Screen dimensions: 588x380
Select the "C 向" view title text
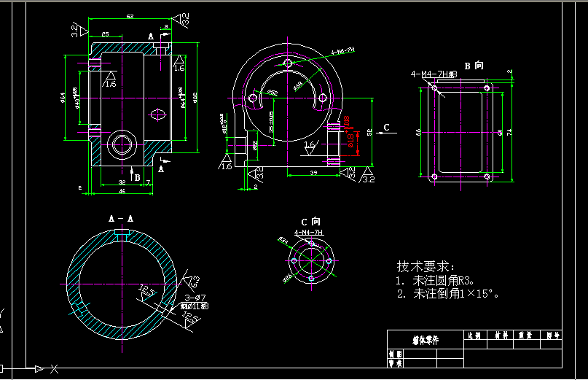point(310,222)
